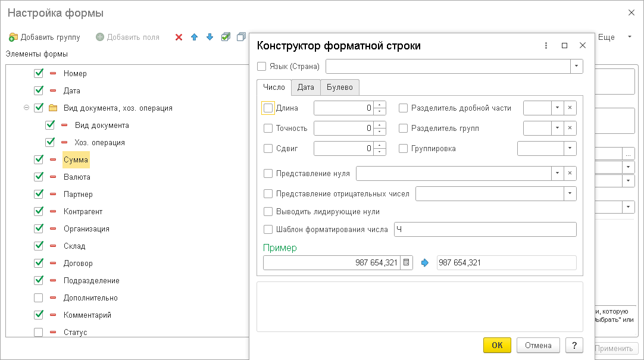Confirm with the yellow ОК button
The image size is (644, 360).
pos(497,345)
